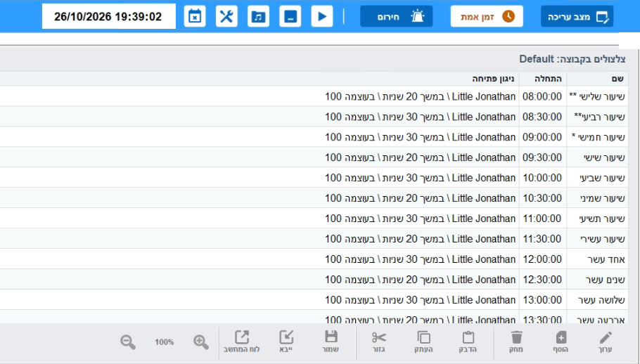This screenshot has height=364, width=640.
Task: Click the 09:00:00 start time cell
Action: (542, 137)
